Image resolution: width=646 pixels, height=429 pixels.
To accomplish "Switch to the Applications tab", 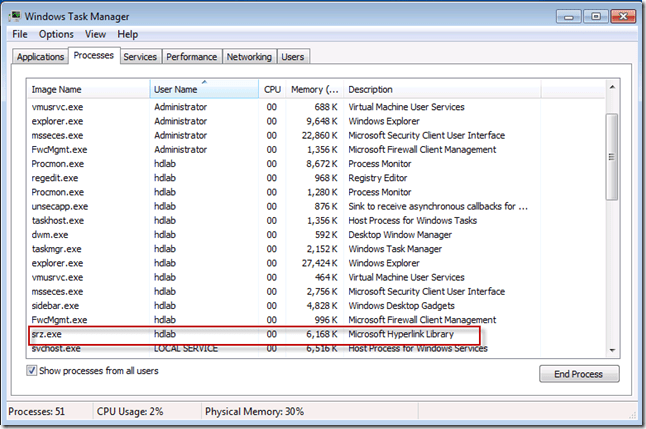I will (40, 57).
